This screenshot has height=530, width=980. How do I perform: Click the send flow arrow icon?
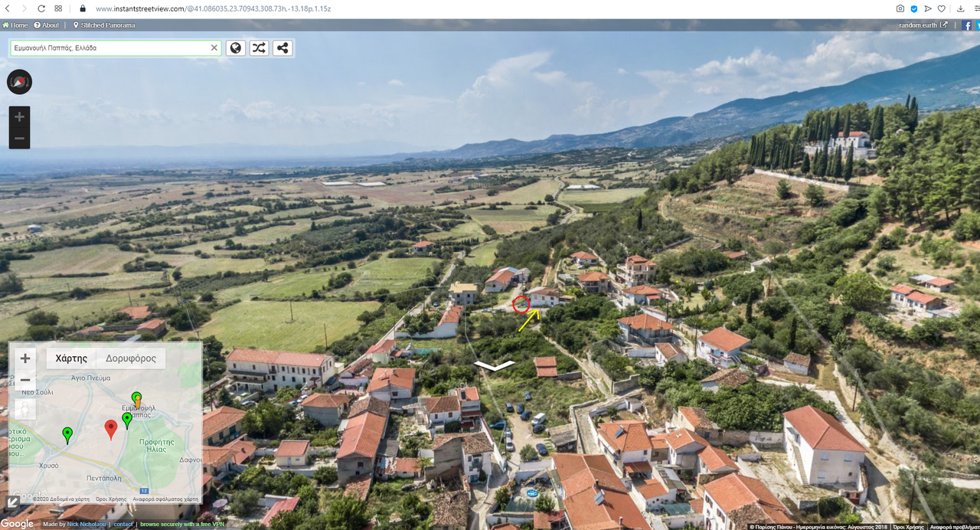click(x=928, y=8)
